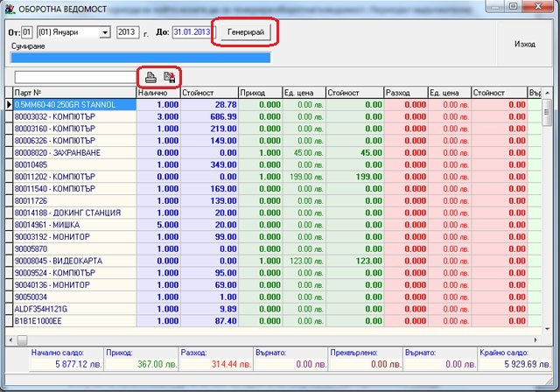
Task: Click the export-to-file save icon
Action: pos(169,77)
